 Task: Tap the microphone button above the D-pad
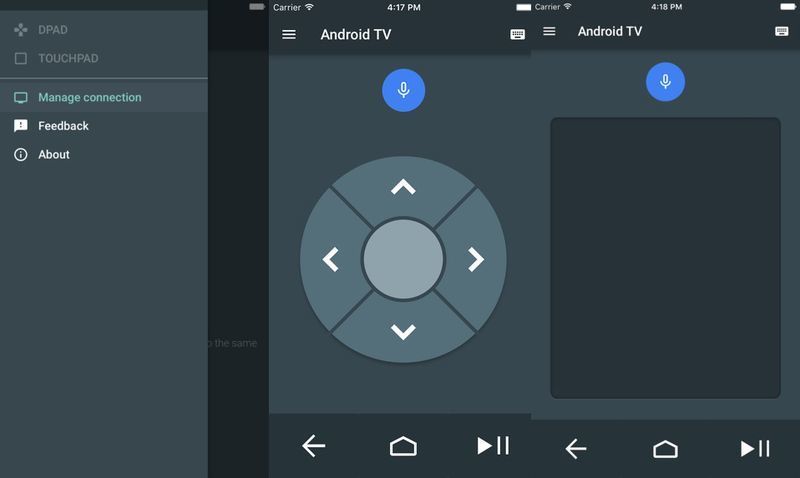[403, 90]
